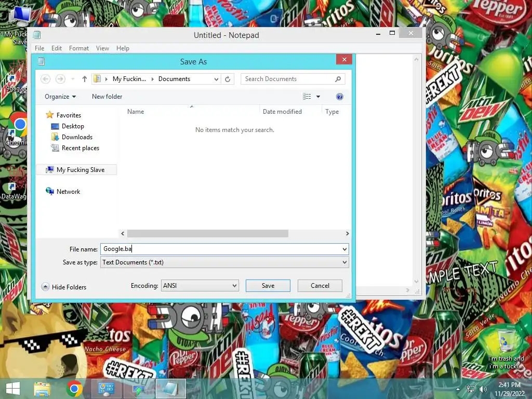The width and height of the screenshot is (532, 399).
Task: Go up one folder level with Up arrow
Action: pyautogui.click(x=85, y=79)
